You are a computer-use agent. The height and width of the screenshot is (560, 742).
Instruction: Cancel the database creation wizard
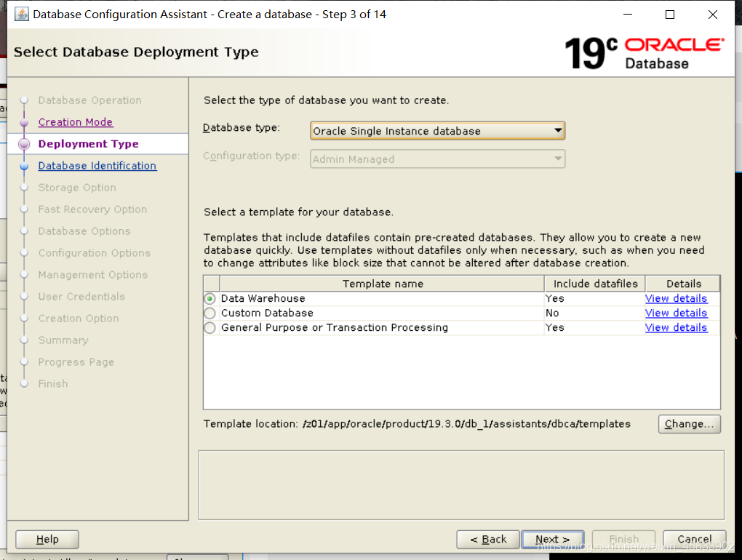tap(694, 539)
